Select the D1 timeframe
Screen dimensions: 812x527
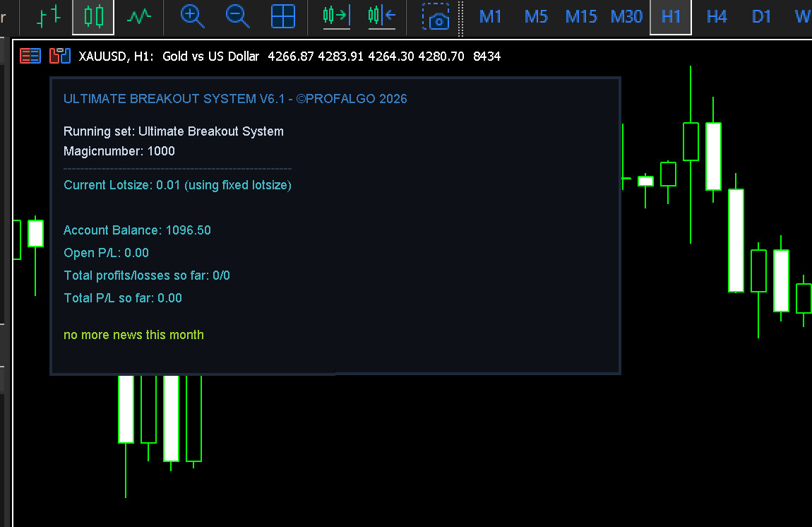pyautogui.click(x=761, y=16)
